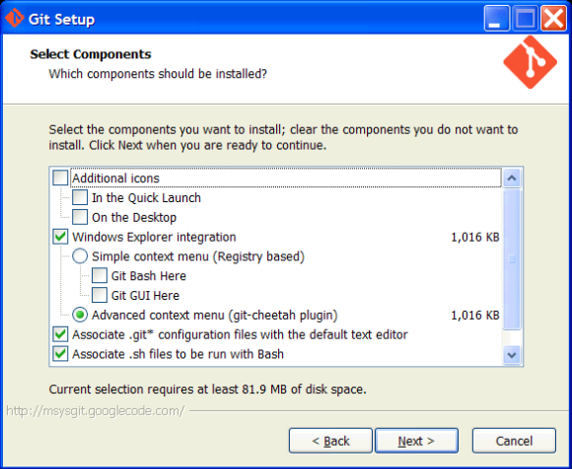The image size is (572, 469).
Task: Go Back to the previous step
Action: [x=331, y=441]
